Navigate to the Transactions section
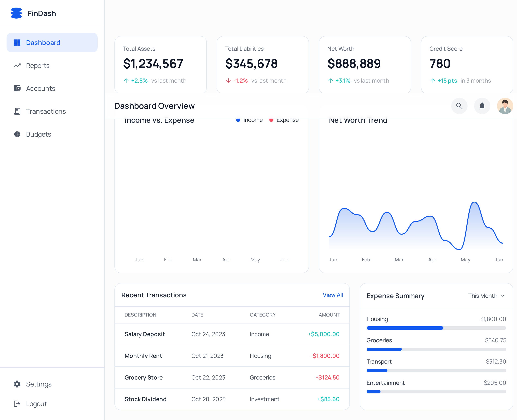The image size is (517, 420). pos(46,111)
